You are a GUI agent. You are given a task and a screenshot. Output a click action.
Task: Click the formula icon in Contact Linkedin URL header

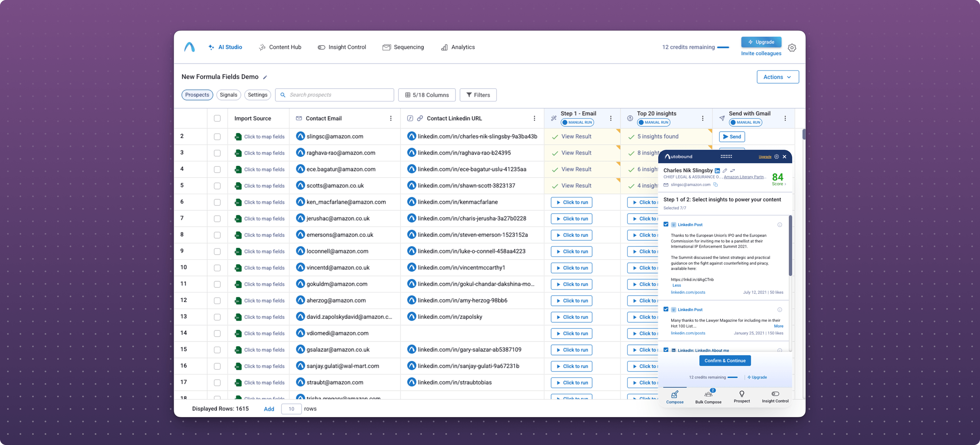pos(410,119)
